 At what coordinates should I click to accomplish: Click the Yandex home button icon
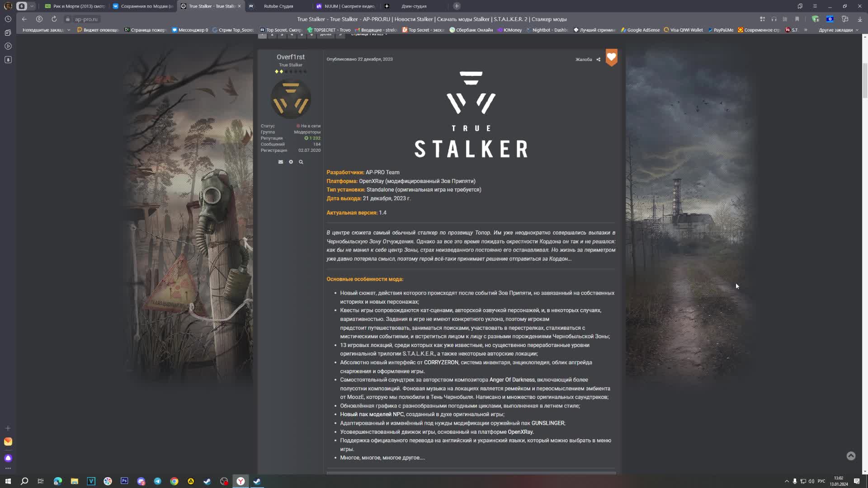[x=39, y=19]
